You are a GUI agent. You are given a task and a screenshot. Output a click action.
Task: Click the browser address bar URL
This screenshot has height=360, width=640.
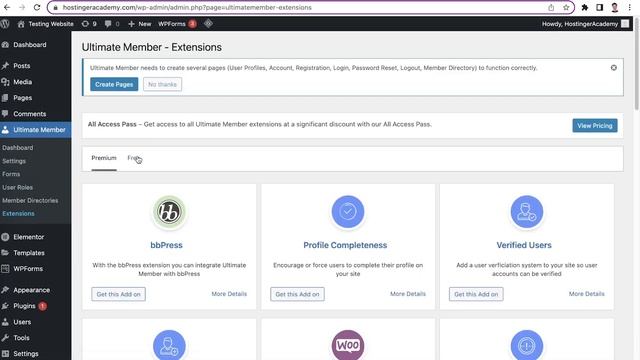pos(187,7)
